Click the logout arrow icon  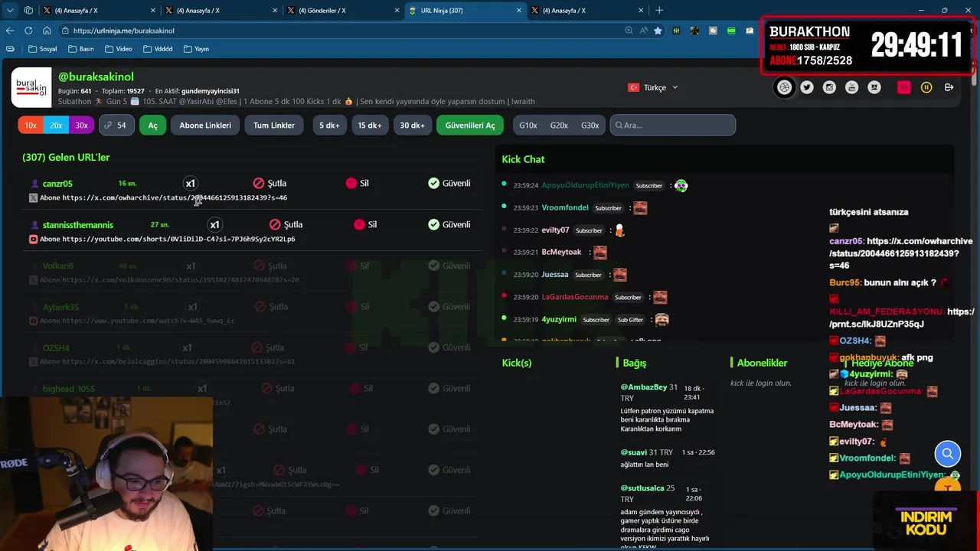pyautogui.click(x=949, y=87)
